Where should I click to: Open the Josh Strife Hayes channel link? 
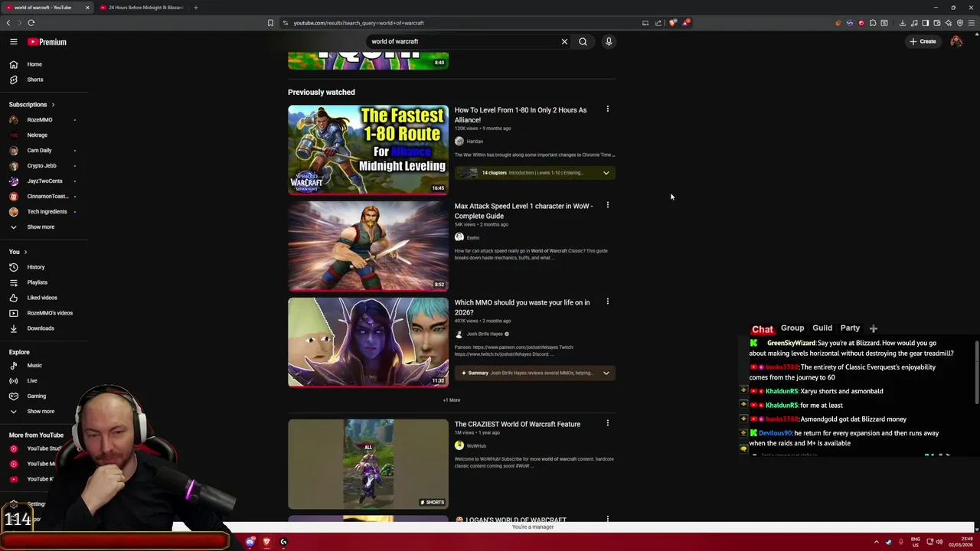point(485,334)
